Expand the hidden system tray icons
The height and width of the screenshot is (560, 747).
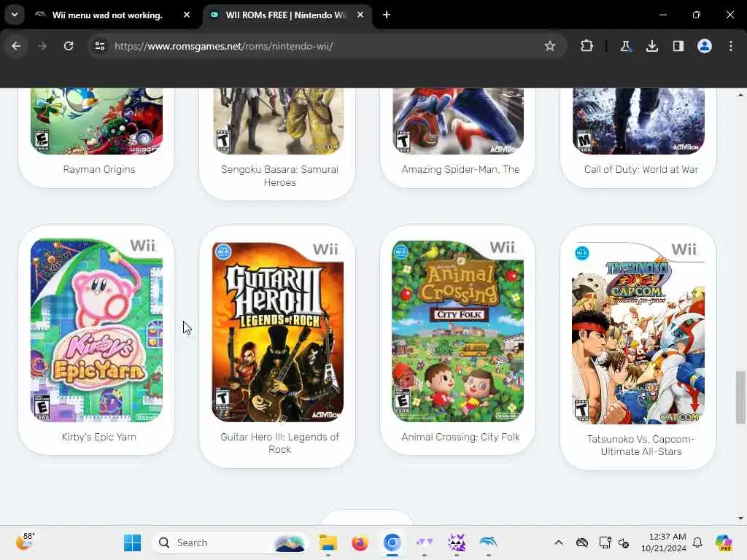pyautogui.click(x=559, y=542)
